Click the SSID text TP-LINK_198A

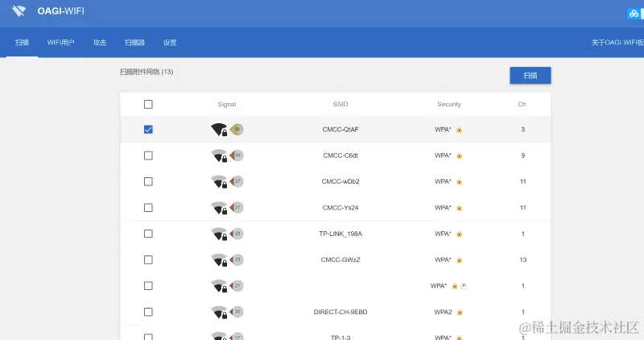341,234
